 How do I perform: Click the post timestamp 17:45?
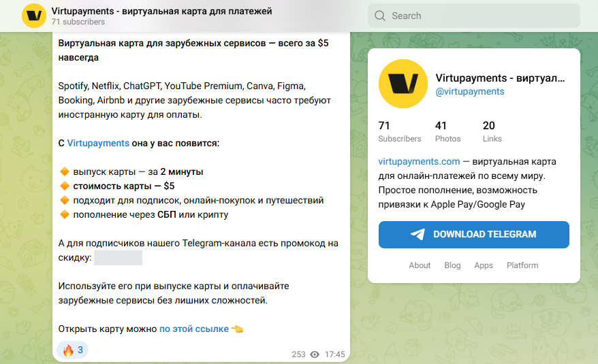(x=334, y=354)
